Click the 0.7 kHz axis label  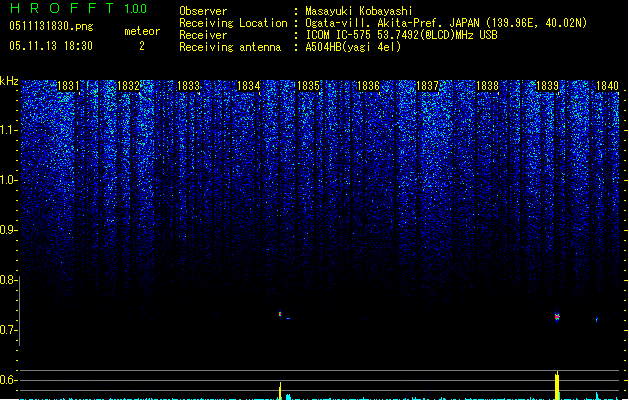click(x=8, y=330)
